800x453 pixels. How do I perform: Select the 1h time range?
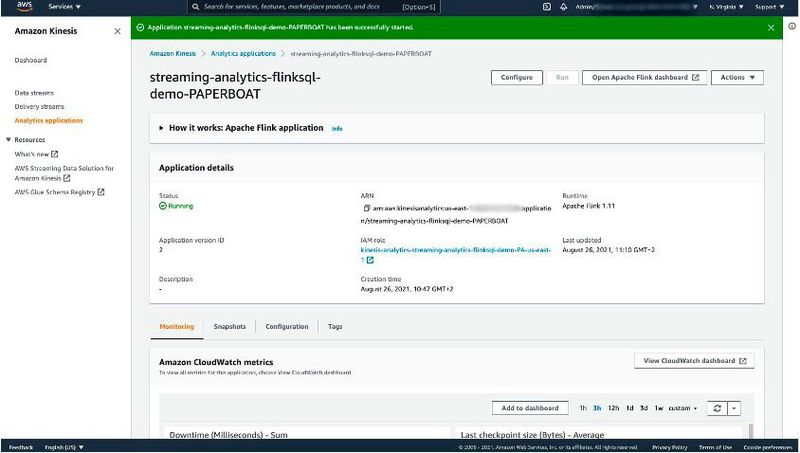point(583,408)
